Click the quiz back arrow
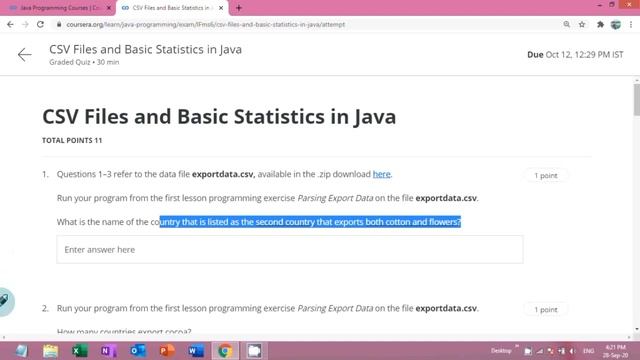 pyautogui.click(x=24, y=55)
